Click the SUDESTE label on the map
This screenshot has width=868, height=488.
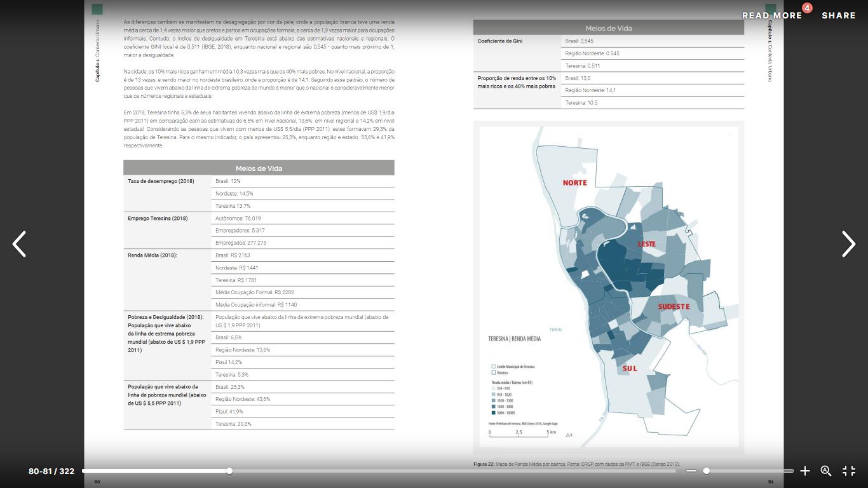674,307
